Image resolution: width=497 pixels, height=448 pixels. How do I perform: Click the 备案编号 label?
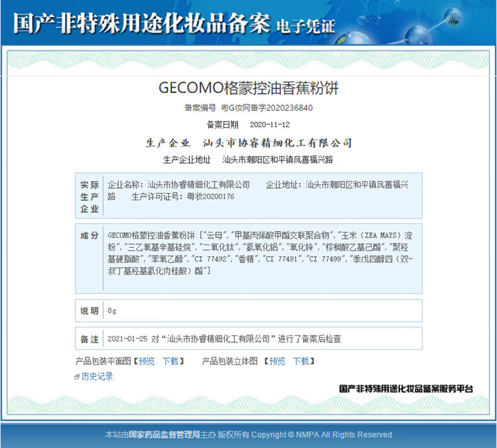pyautogui.click(x=200, y=108)
